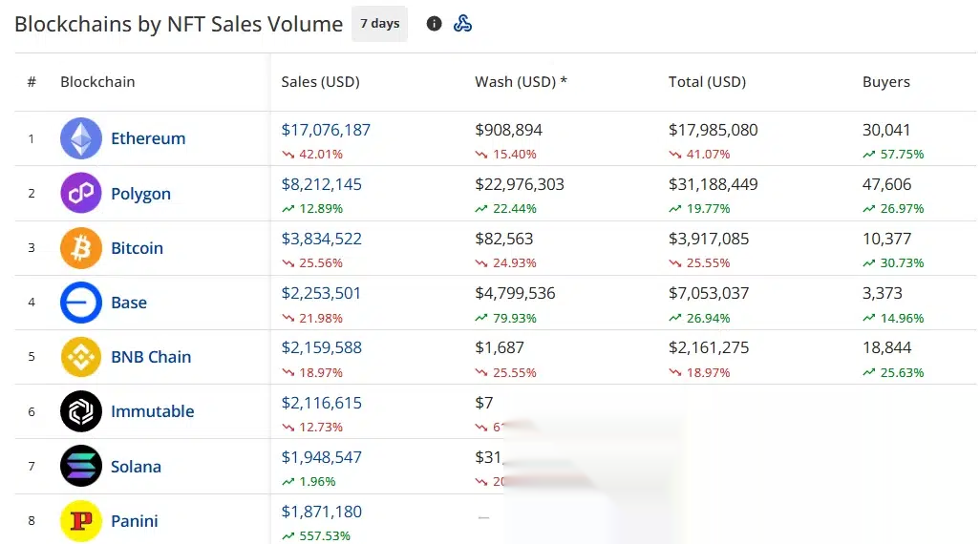
Task: Click the Panini logo icon
Action: click(x=81, y=521)
